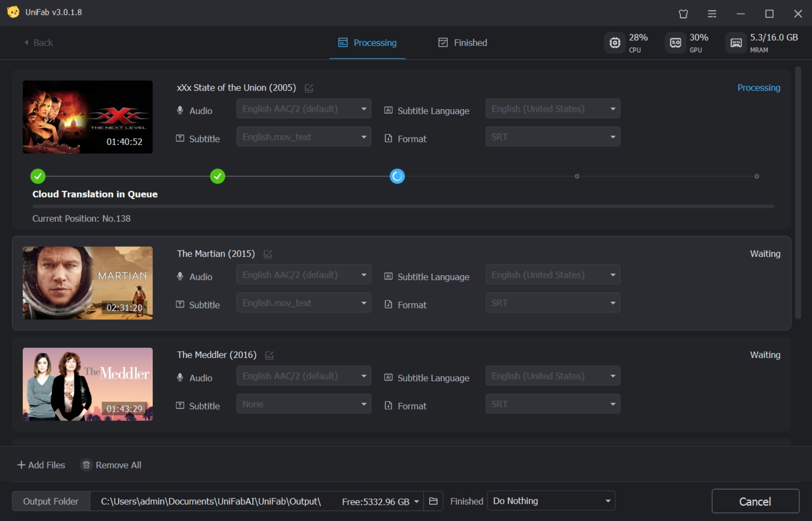Click the Finished tab checkmark icon
Viewport: 812px width, 521px height.
443,43
